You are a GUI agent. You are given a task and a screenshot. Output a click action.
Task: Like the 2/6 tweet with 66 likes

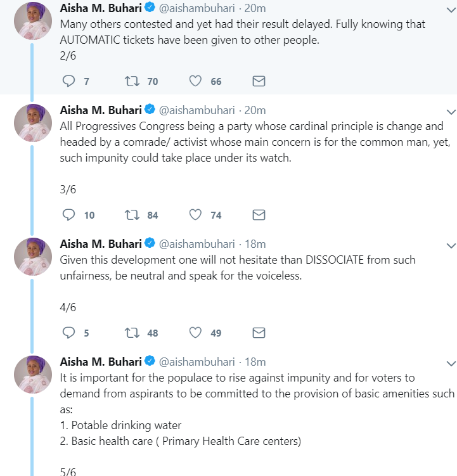(x=196, y=81)
